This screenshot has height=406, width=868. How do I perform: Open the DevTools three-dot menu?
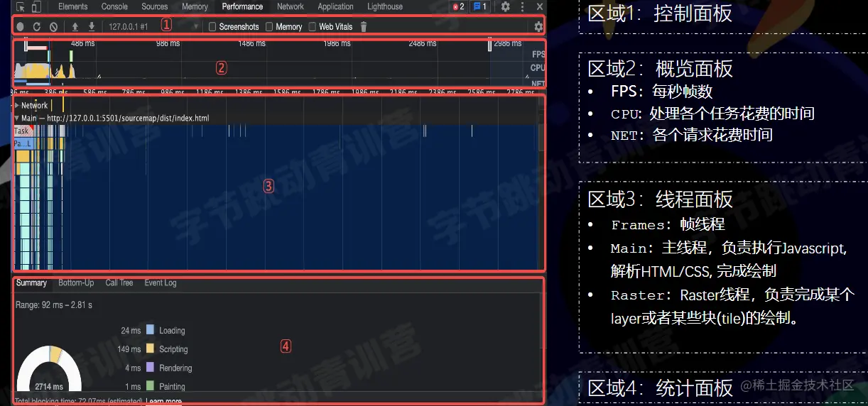[523, 6]
